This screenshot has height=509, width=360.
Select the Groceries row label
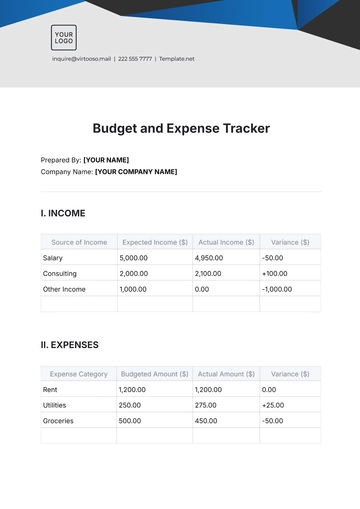coord(58,421)
